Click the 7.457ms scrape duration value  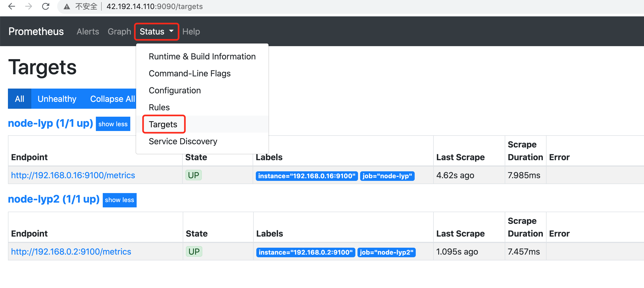[x=524, y=252]
